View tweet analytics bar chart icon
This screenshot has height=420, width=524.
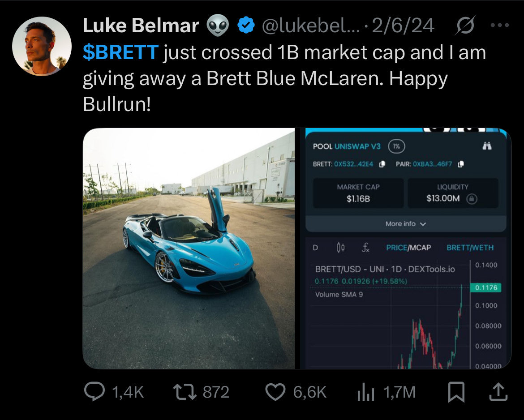[366, 392]
